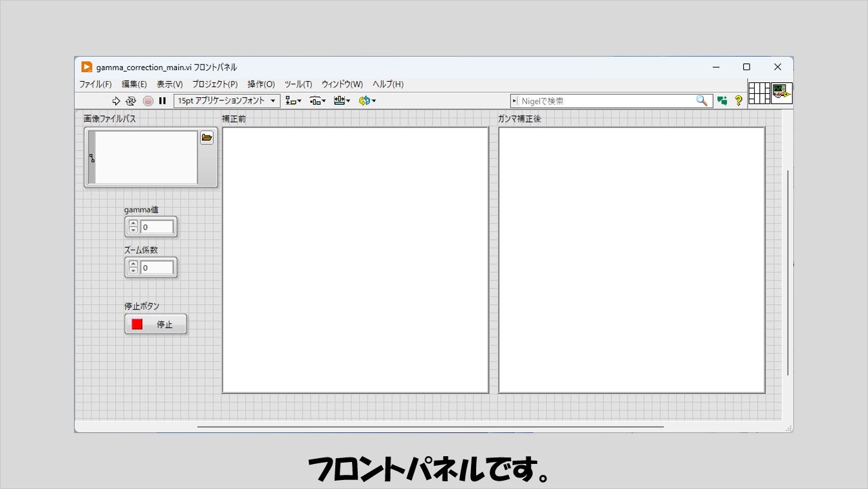This screenshot has width=868, height=489.
Task: Open the Reorder dropdown
Action: 367,101
